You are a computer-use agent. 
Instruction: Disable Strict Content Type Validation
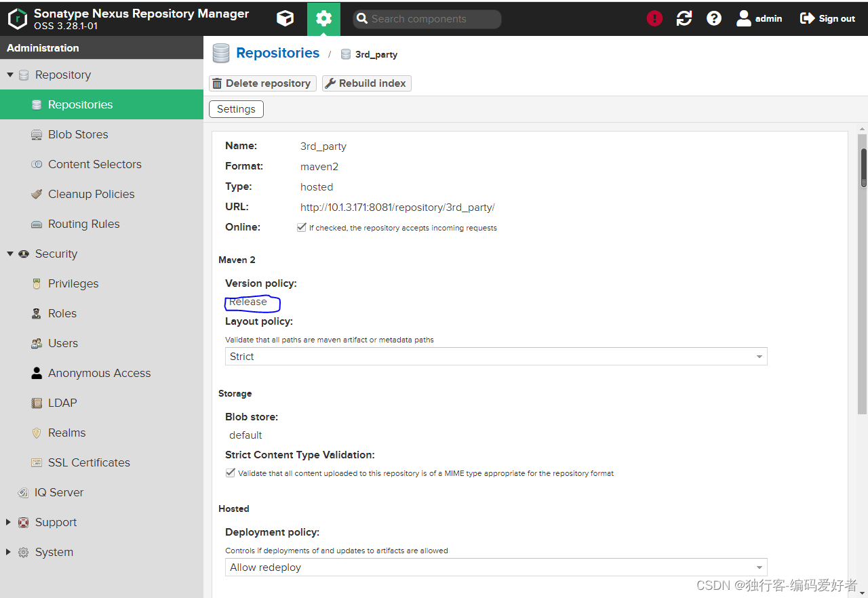[231, 473]
